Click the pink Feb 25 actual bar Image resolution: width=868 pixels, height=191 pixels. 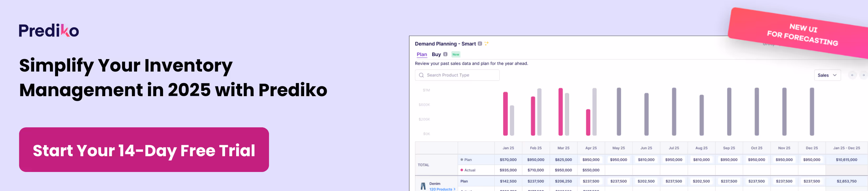click(x=533, y=116)
